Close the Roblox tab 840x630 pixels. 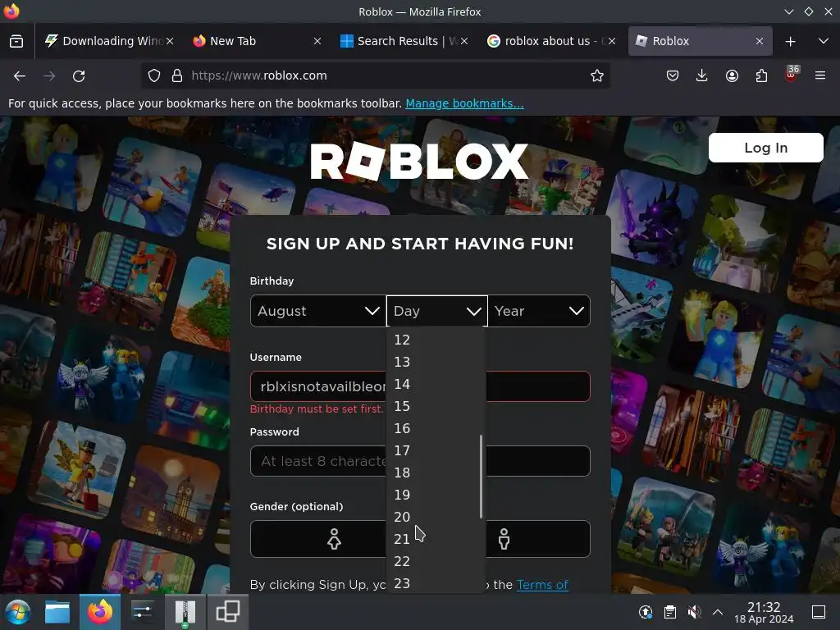(759, 41)
